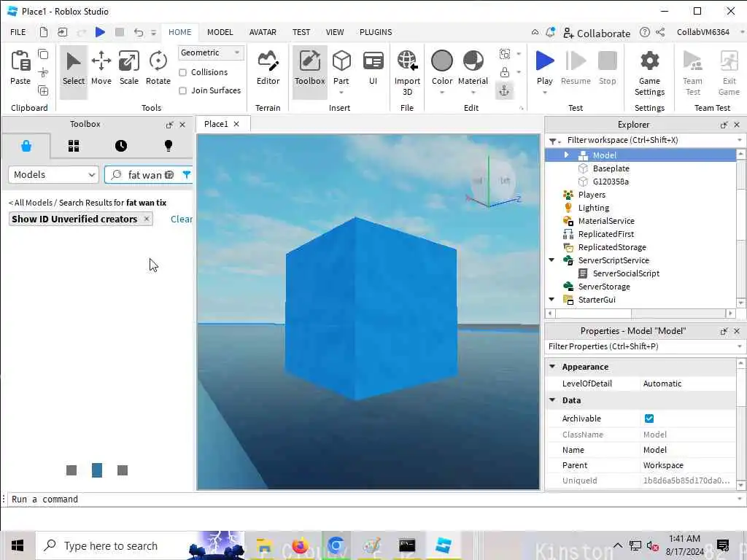Switch to the AVATAR ribbon tab
The image size is (747, 560).
tap(263, 32)
